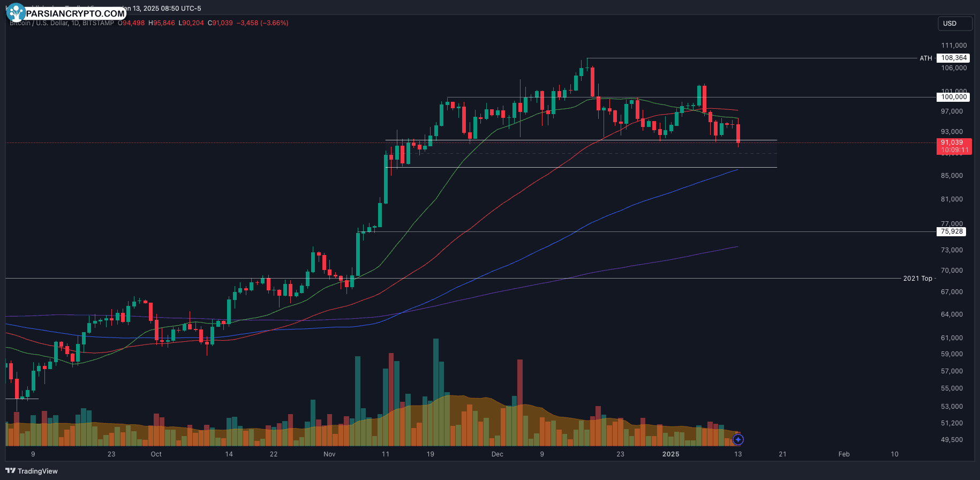Click the Dec label on time axis
Viewport: 980px width, 480px height.
(497, 454)
